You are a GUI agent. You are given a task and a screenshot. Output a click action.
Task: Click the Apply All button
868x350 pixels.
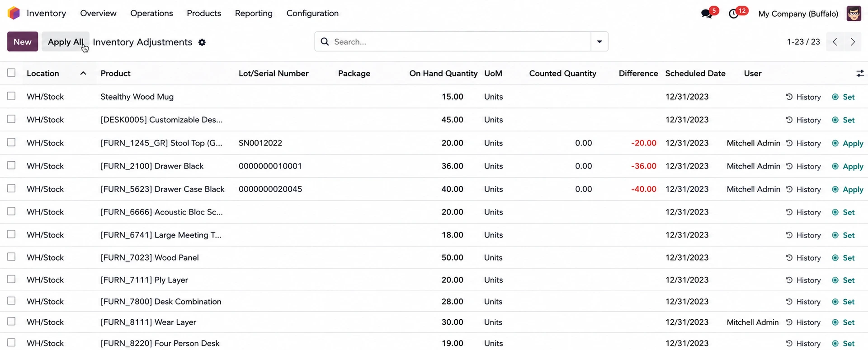(66, 42)
